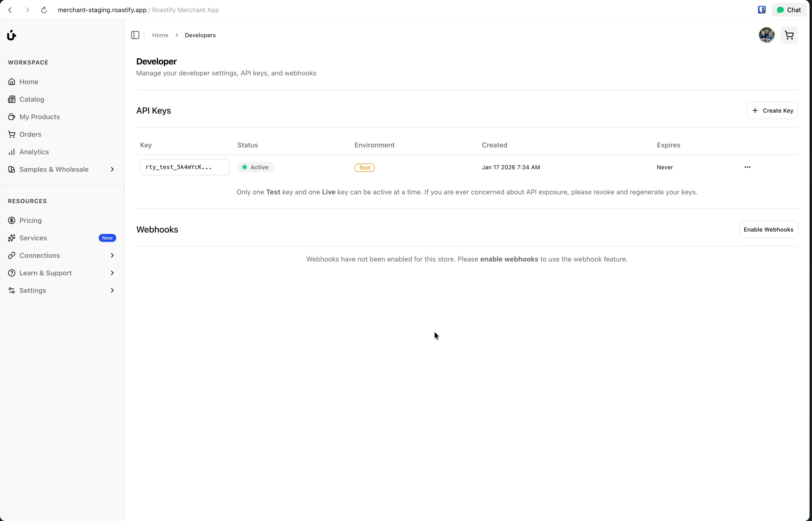Open the user profile avatar
This screenshot has width=812, height=521.
coord(766,35)
